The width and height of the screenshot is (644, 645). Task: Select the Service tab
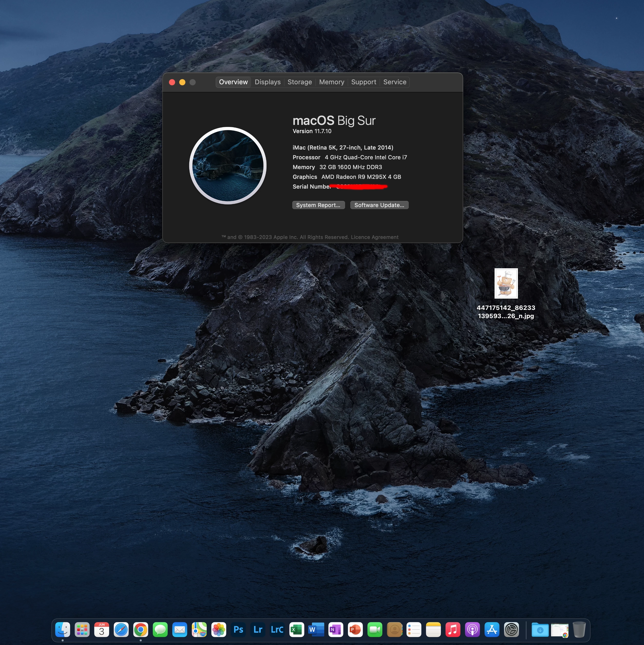click(394, 82)
